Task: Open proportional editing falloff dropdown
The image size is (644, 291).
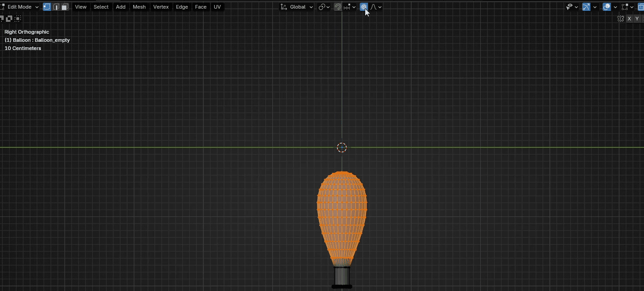Action: 376,7
